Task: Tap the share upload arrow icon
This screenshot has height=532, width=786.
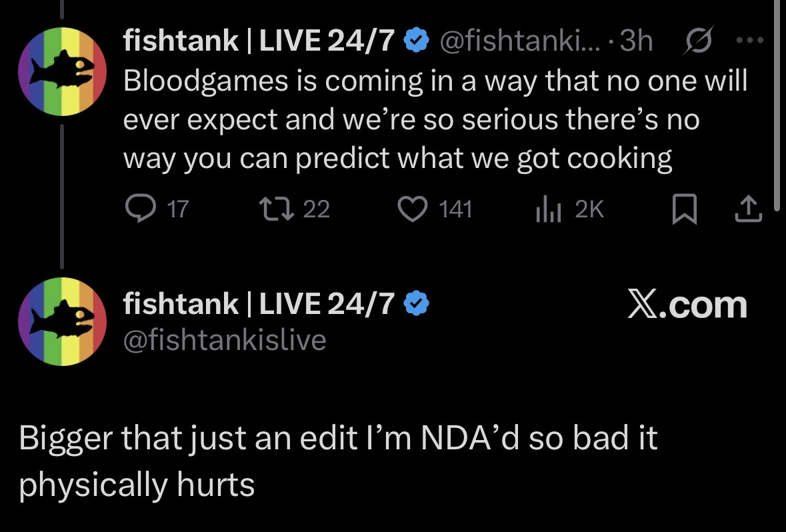Action: [749, 209]
